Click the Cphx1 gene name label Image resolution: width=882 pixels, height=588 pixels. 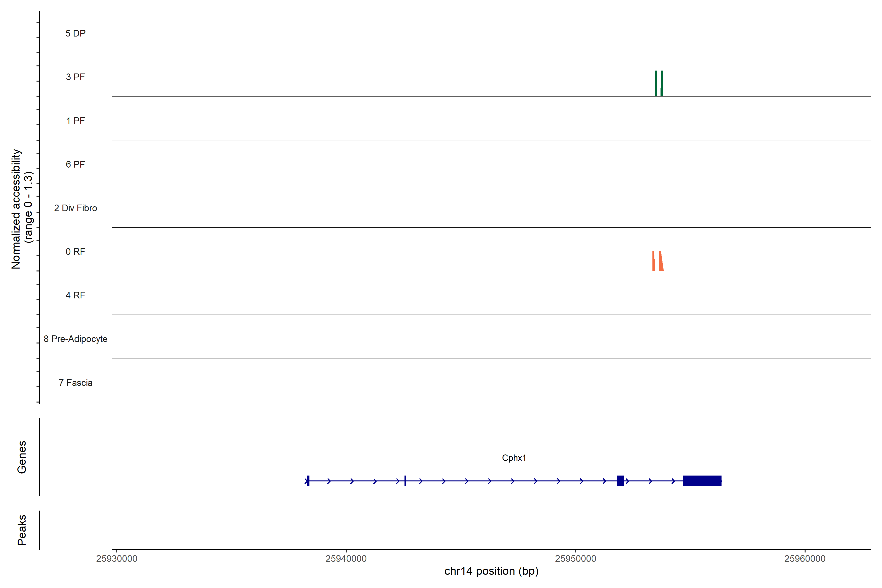[x=514, y=458]
